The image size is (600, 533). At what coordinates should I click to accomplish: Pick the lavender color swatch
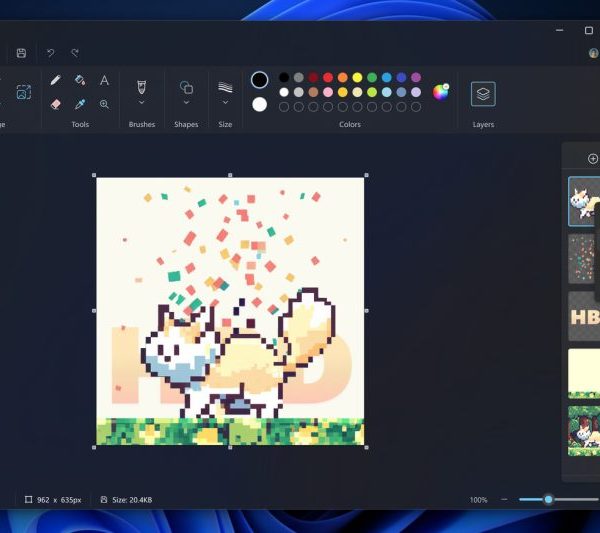416,92
